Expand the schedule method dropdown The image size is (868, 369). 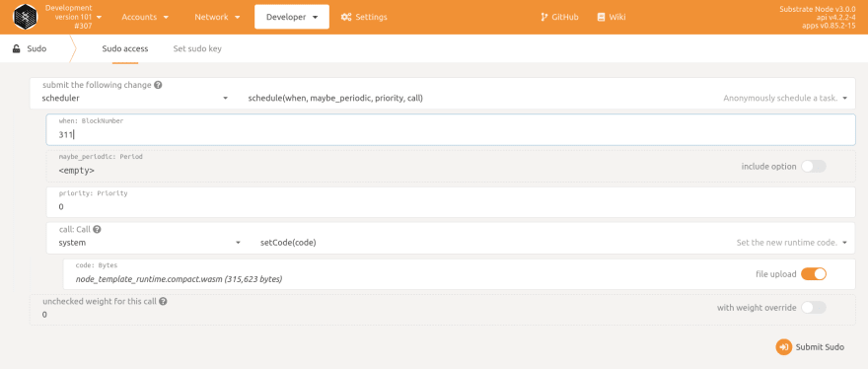pyautogui.click(x=546, y=98)
